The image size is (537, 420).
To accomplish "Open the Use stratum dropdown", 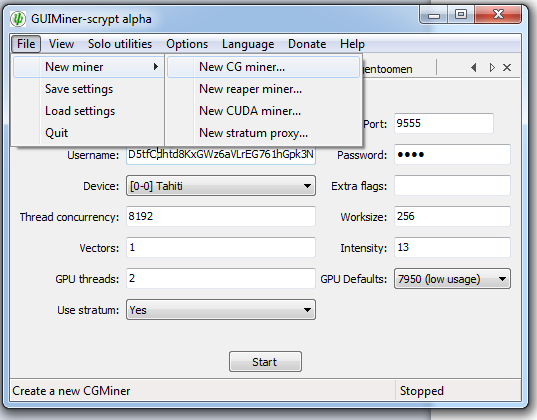I will pos(221,310).
